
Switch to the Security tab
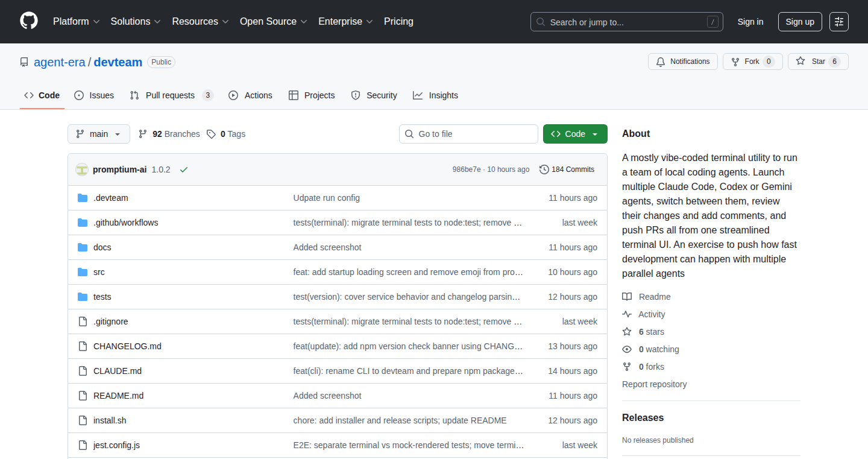point(374,95)
